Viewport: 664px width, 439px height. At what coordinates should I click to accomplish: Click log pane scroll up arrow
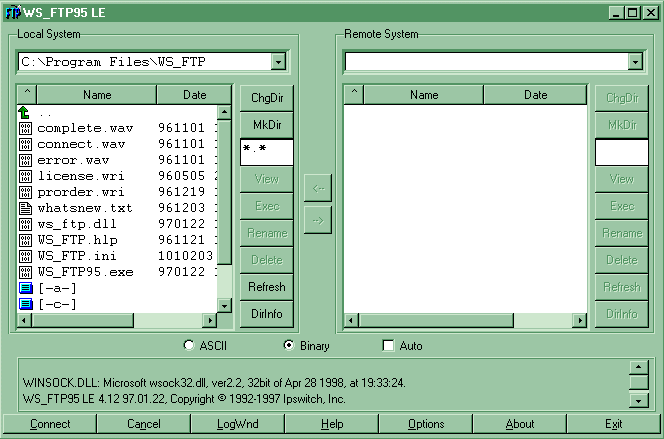[639, 367]
